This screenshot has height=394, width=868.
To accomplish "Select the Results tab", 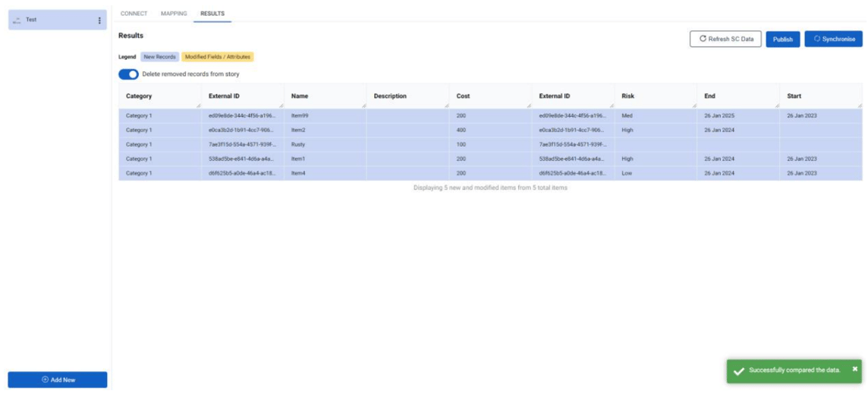I will pos(212,14).
